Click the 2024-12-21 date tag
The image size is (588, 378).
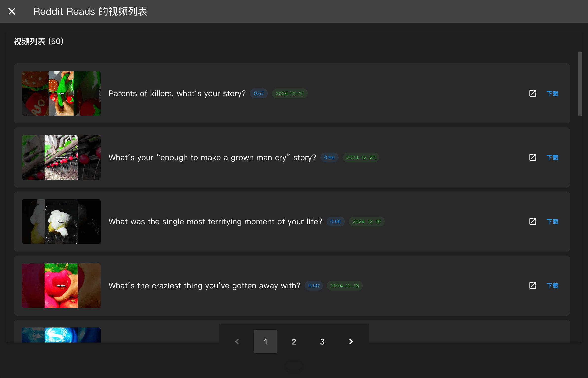(290, 93)
